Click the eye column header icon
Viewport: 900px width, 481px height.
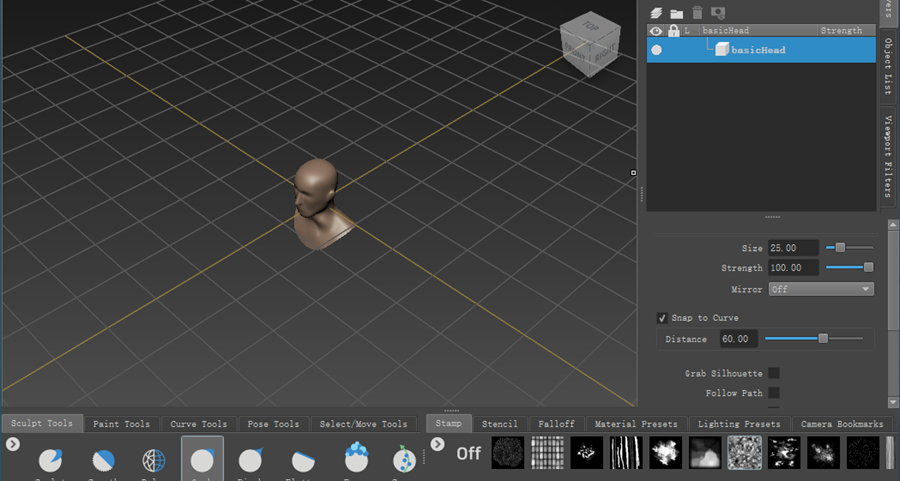pyautogui.click(x=656, y=30)
